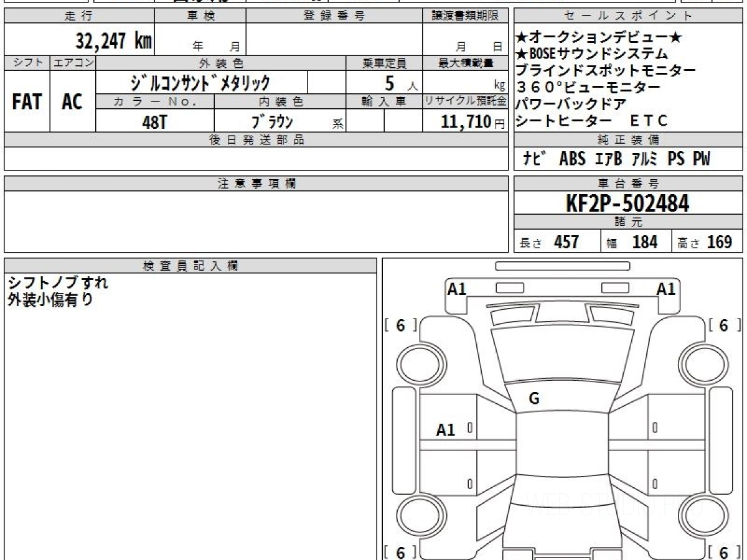Select the 内装色 label
The height and width of the screenshot is (560, 747).
coord(280,101)
